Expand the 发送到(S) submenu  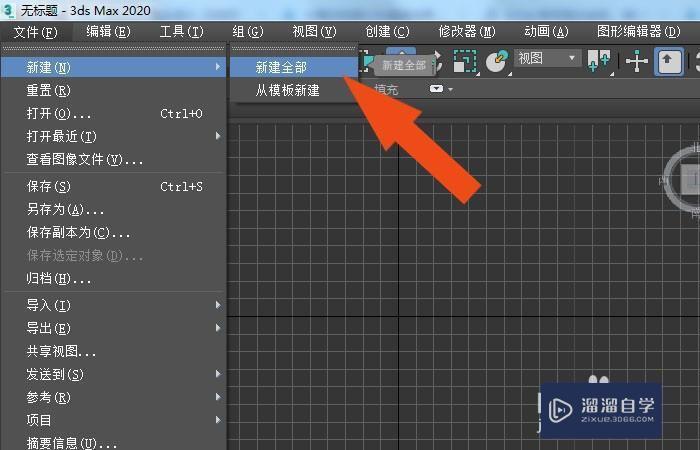[x=113, y=374]
